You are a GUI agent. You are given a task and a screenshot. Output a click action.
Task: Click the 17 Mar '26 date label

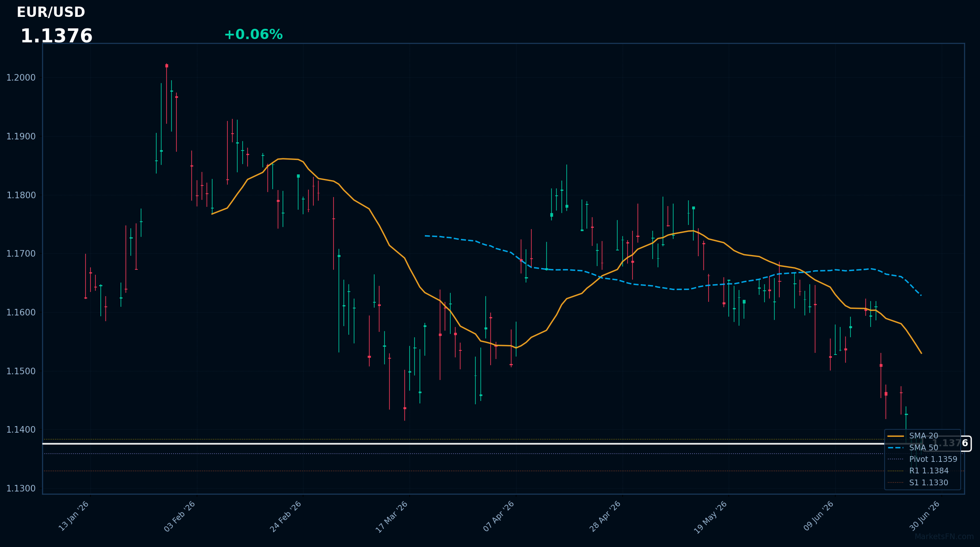(x=392, y=517)
